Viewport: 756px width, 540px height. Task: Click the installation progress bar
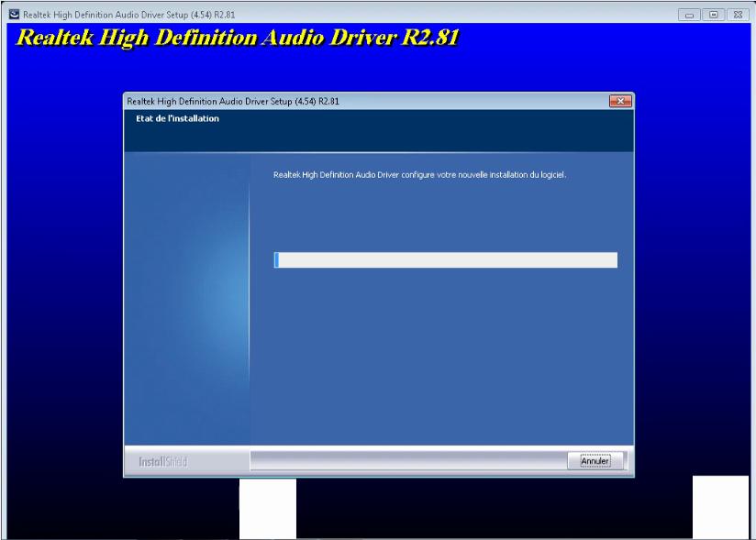coord(446,259)
